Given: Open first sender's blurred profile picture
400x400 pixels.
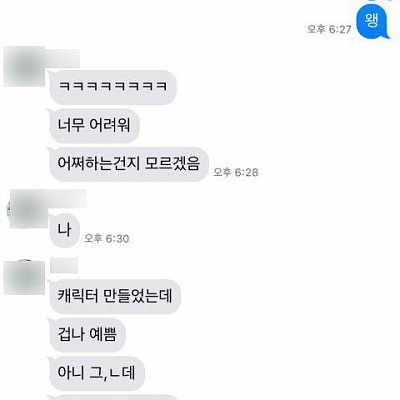Looking at the screenshot, I should click(24, 66).
